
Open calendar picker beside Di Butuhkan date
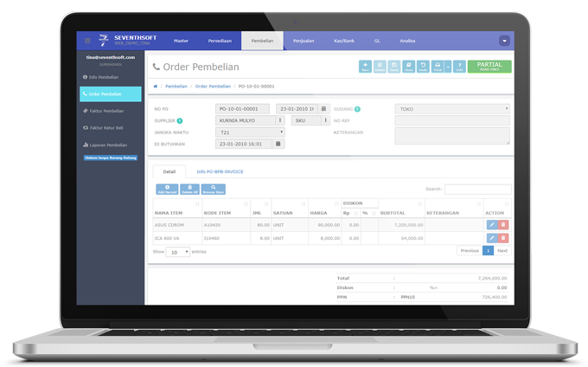[x=278, y=144]
